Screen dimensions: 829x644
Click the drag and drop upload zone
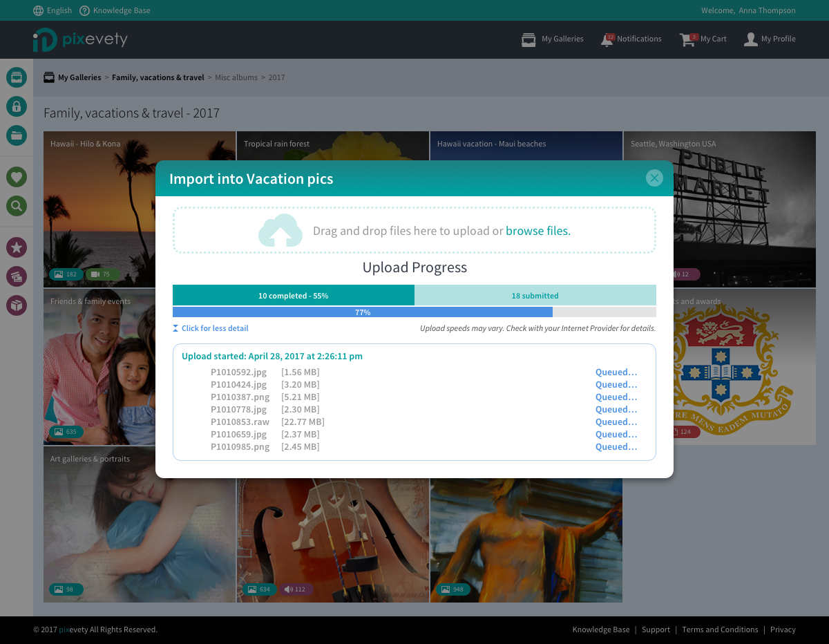click(x=414, y=231)
